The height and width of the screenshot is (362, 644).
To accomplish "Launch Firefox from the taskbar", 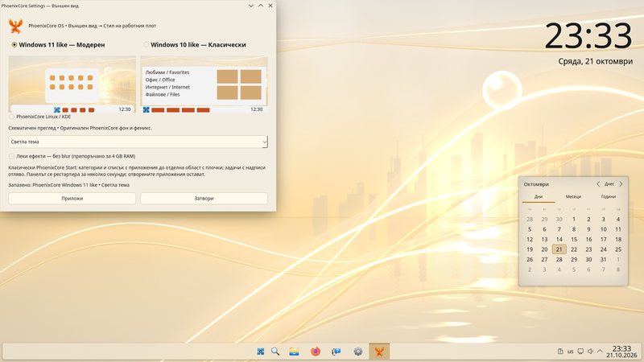I will pyautogui.click(x=316, y=352).
